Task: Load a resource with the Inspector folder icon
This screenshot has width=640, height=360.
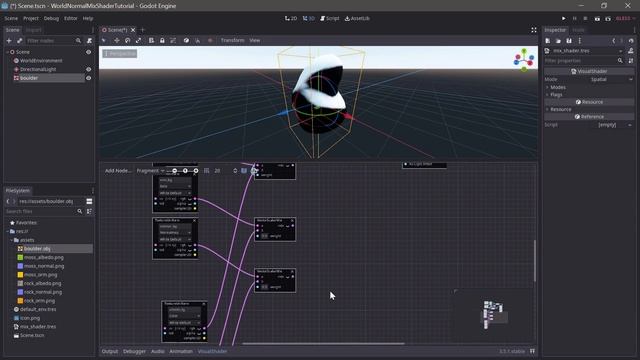Action: (x=558, y=41)
